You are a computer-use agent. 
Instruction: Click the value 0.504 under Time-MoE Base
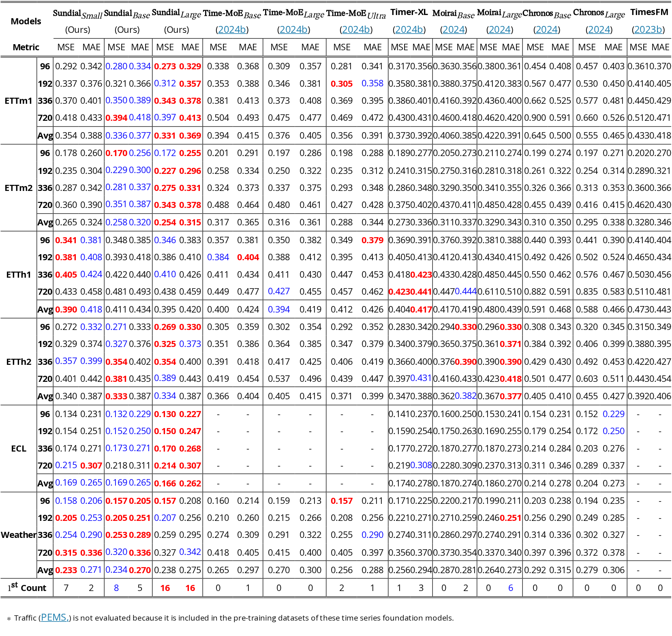pyautogui.click(x=218, y=118)
